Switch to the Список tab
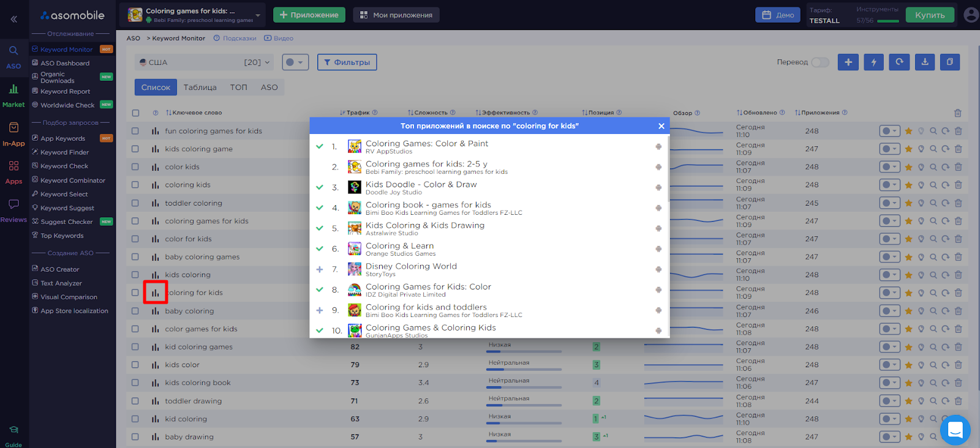Viewport: 980px width, 448px height. point(156,88)
